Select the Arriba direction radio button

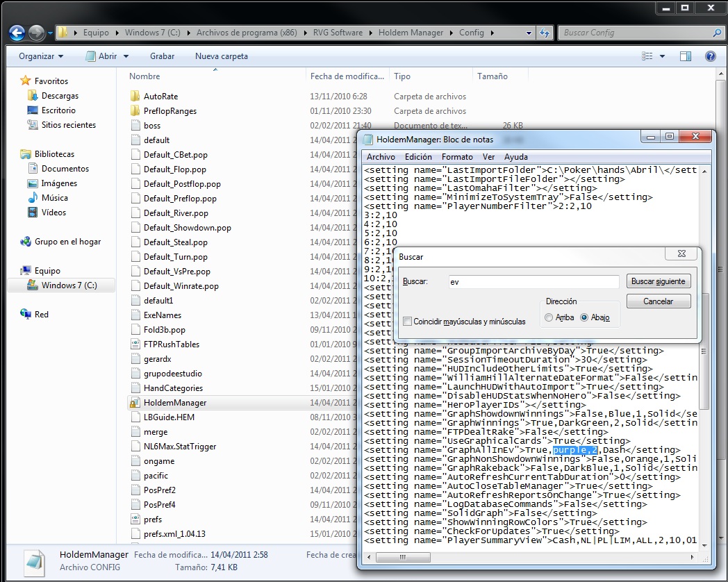pos(549,317)
